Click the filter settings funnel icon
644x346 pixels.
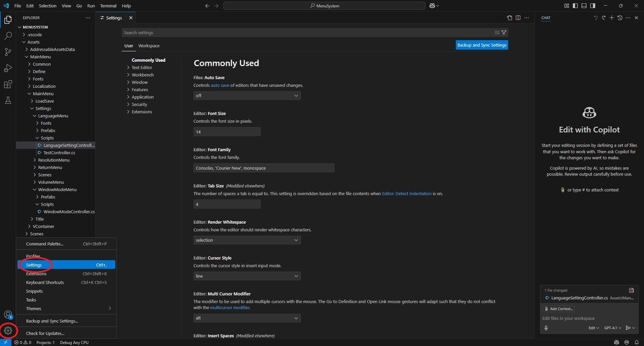pos(504,33)
